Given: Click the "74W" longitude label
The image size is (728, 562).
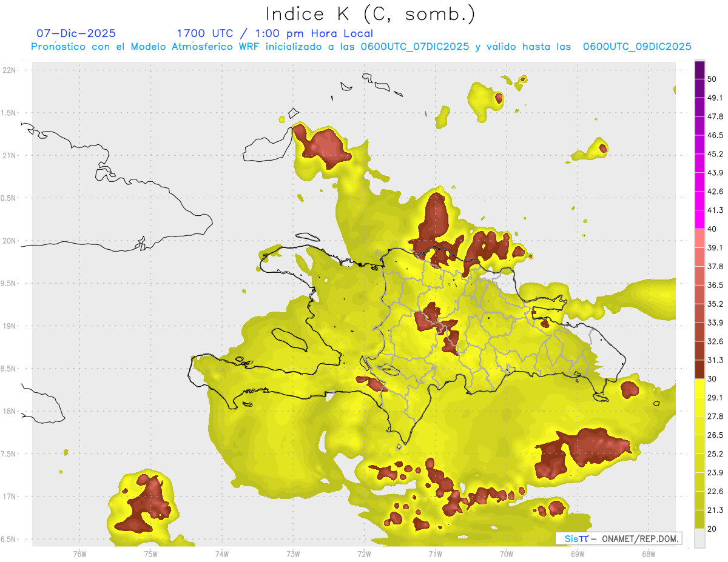Looking at the screenshot, I should (x=221, y=554).
